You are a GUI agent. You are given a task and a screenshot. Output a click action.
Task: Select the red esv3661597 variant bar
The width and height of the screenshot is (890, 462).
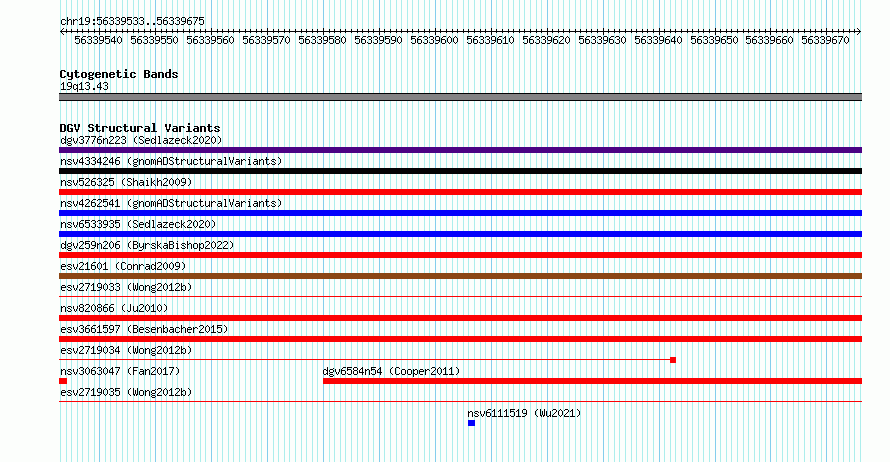[460, 339]
